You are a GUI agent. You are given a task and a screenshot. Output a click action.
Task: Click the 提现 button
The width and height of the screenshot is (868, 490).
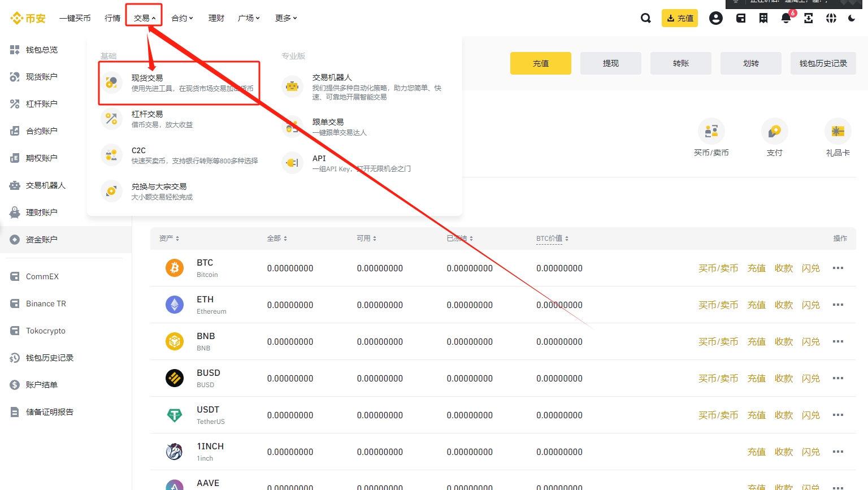click(611, 63)
